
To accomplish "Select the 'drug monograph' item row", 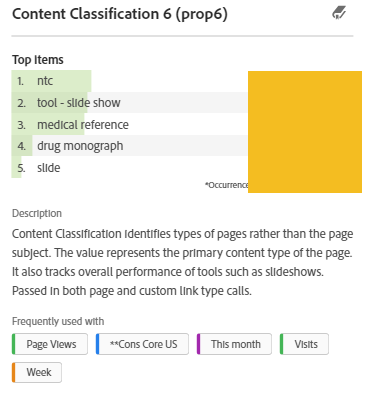I will (x=130, y=146).
